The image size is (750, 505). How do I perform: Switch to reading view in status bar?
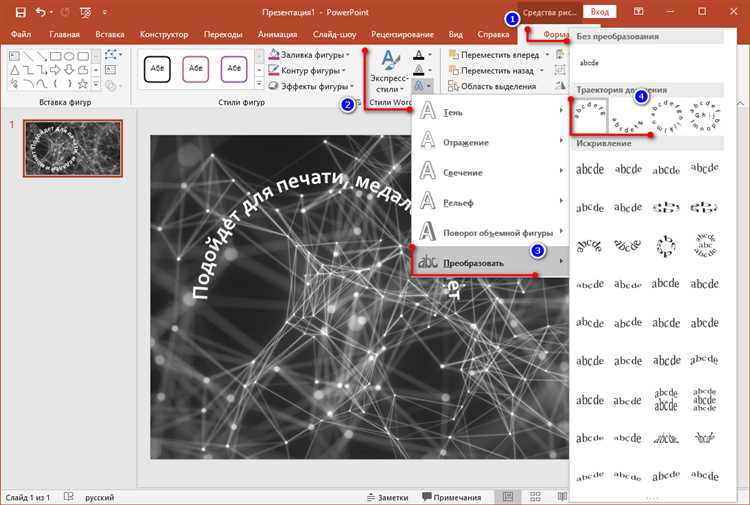562,497
